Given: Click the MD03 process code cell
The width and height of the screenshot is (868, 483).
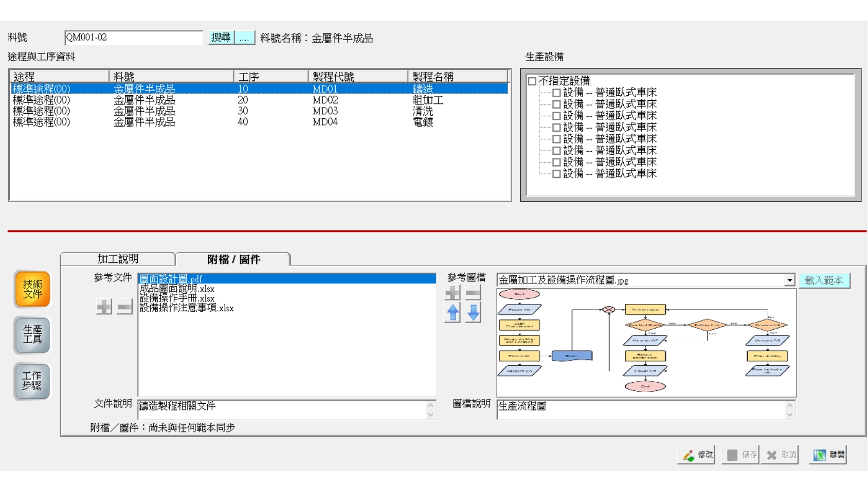Looking at the screenshot, I should click(x=325, y=111).
